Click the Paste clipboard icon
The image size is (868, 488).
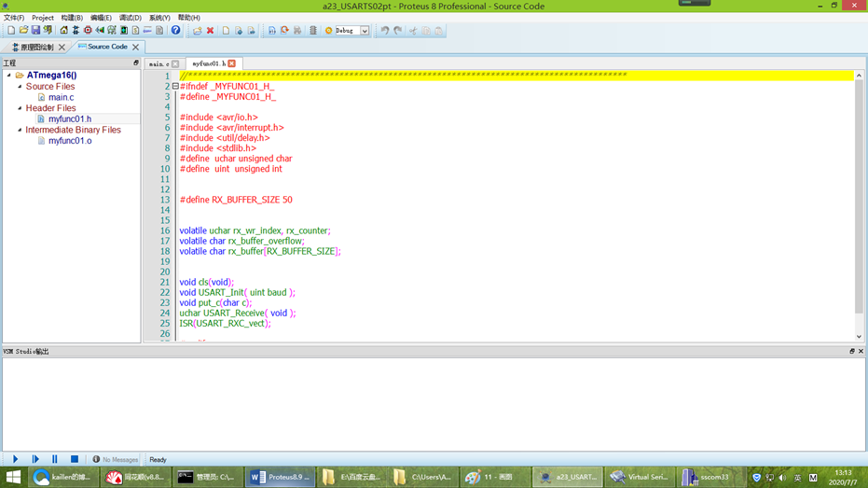pyautogui.click(x=438, y=31)
